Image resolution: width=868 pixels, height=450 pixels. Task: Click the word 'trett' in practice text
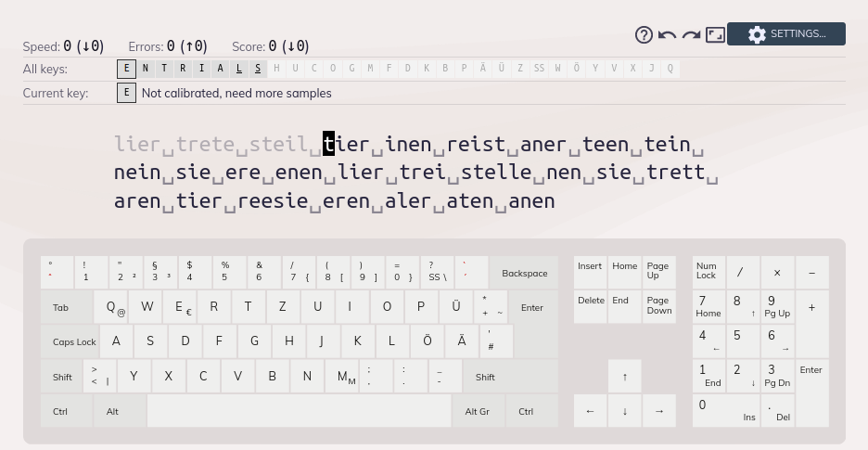(675, 173)
